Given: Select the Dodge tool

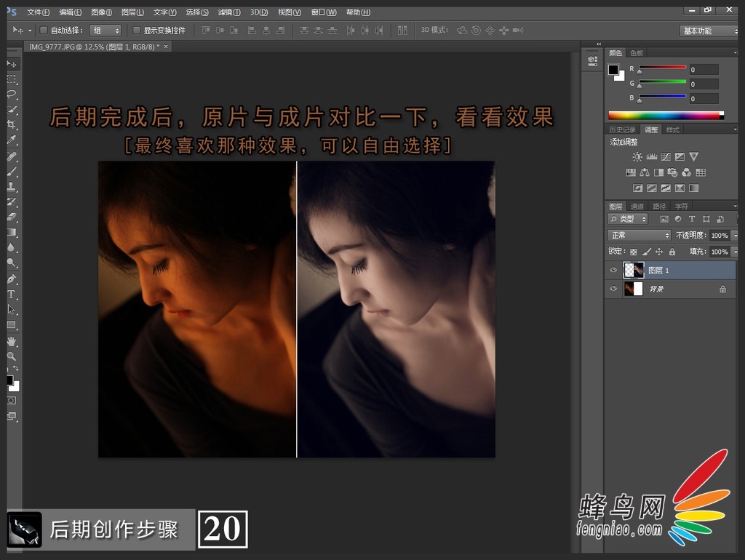Looking at the screenshot, I should [12, 263].
